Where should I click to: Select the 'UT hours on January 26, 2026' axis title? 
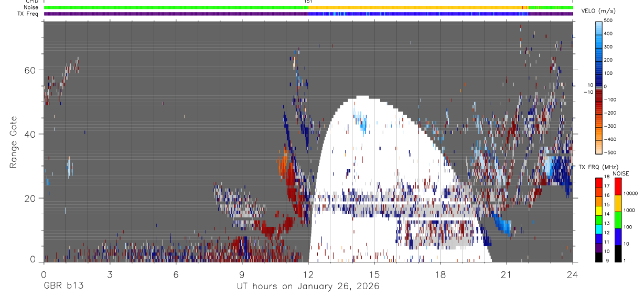[x=308, y=287]
